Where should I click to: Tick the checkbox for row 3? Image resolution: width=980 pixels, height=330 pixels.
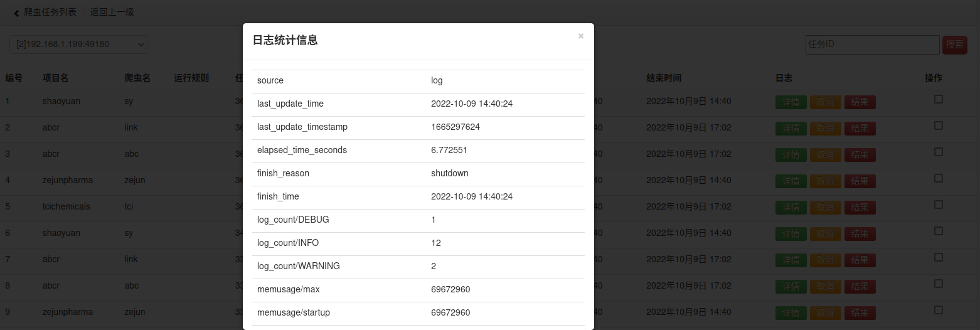[939, 152]
